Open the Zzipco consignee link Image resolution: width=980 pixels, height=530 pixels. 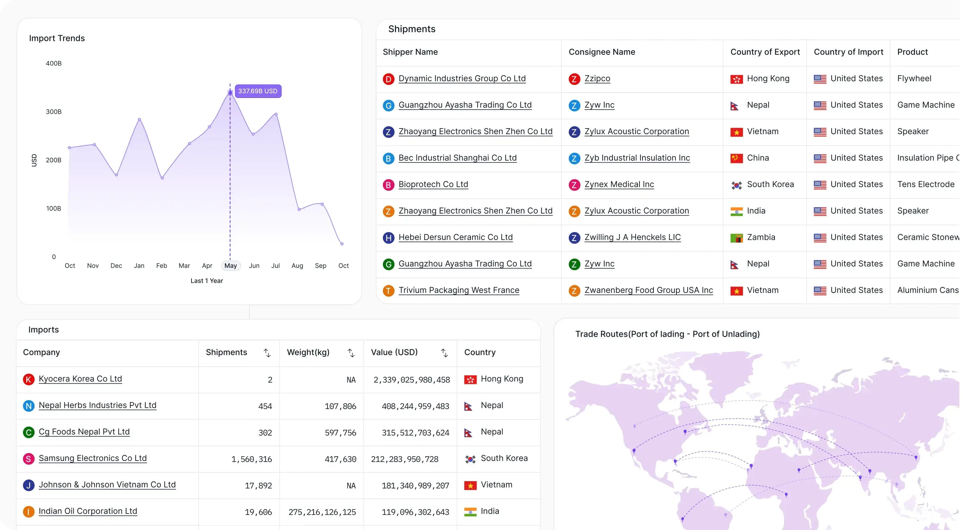click(597, 78)
